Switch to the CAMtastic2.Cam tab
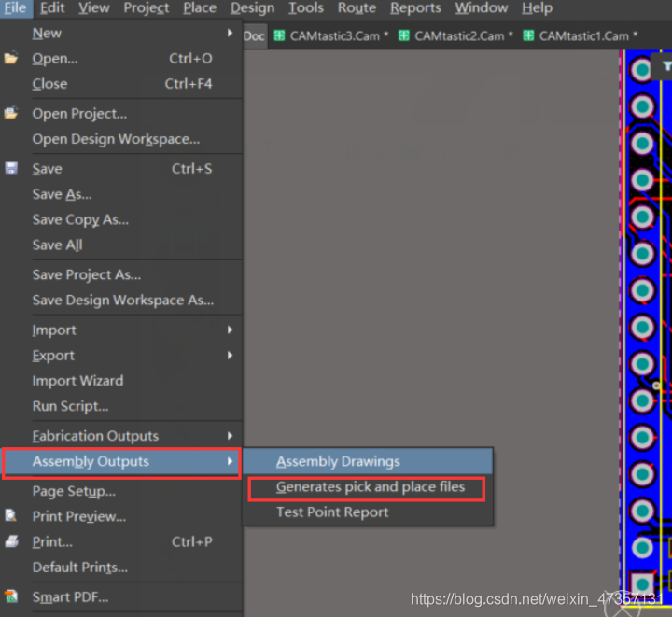 pos(455,36)
